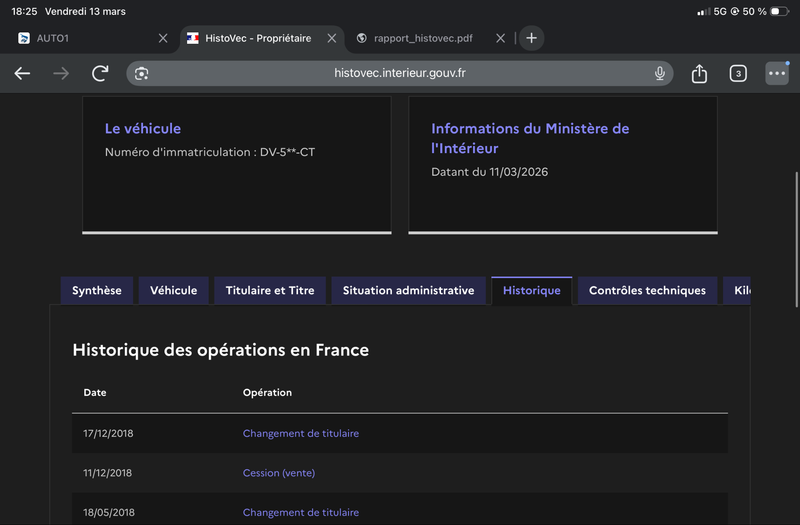Close the AUTO1 tab

pos(163,38)
